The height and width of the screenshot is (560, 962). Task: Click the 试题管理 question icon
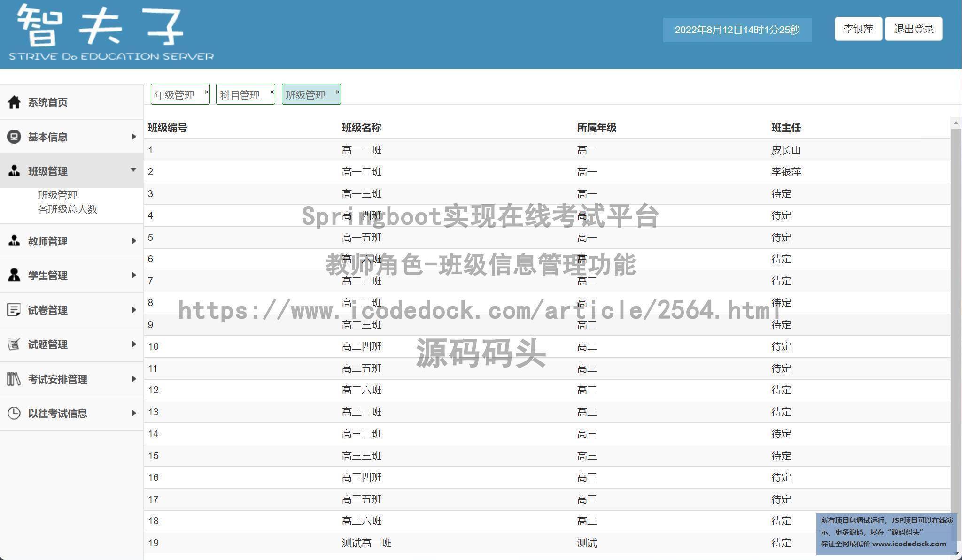tap(14, 344)
